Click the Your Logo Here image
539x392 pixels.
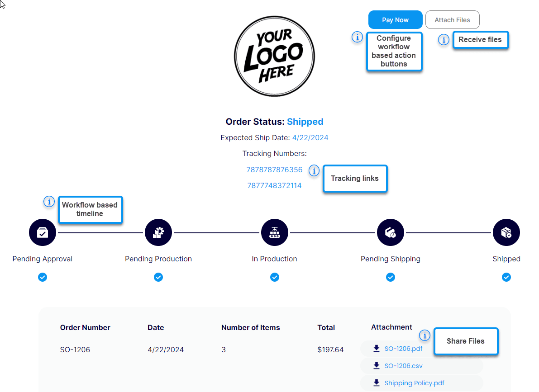click(274, 57)
